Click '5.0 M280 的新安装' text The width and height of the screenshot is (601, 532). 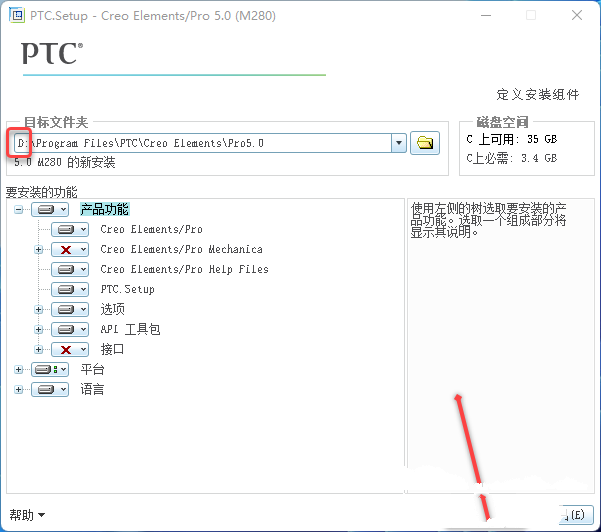click(x=64, y=163)
